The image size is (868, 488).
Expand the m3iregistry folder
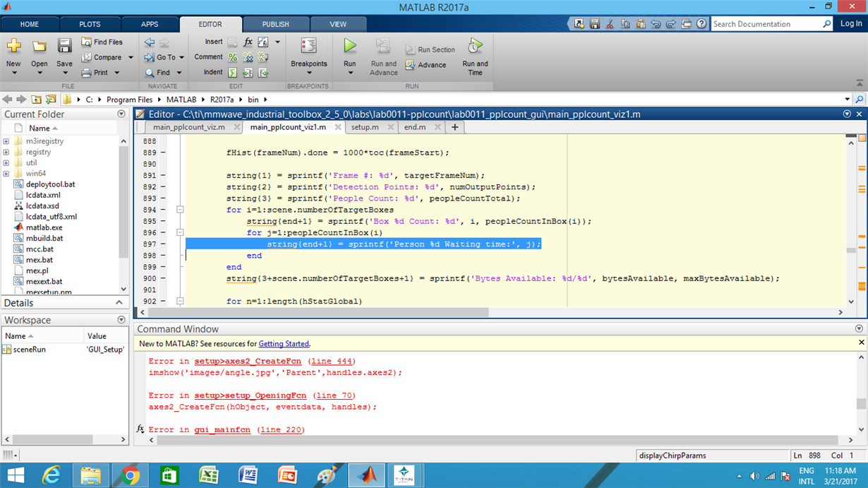(6, 141)
